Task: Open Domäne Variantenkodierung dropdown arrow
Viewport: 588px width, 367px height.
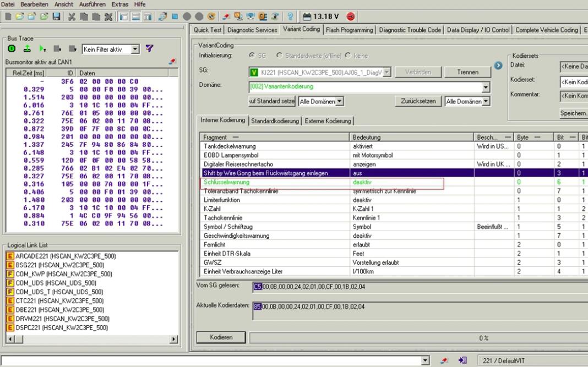Action: (486, 87)
